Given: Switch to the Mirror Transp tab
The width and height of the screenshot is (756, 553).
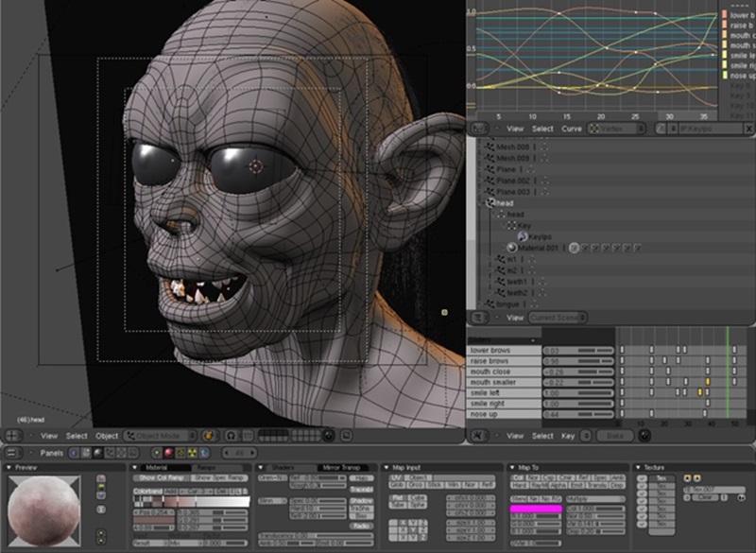Looking at the screenshot, I should point(341,468).
